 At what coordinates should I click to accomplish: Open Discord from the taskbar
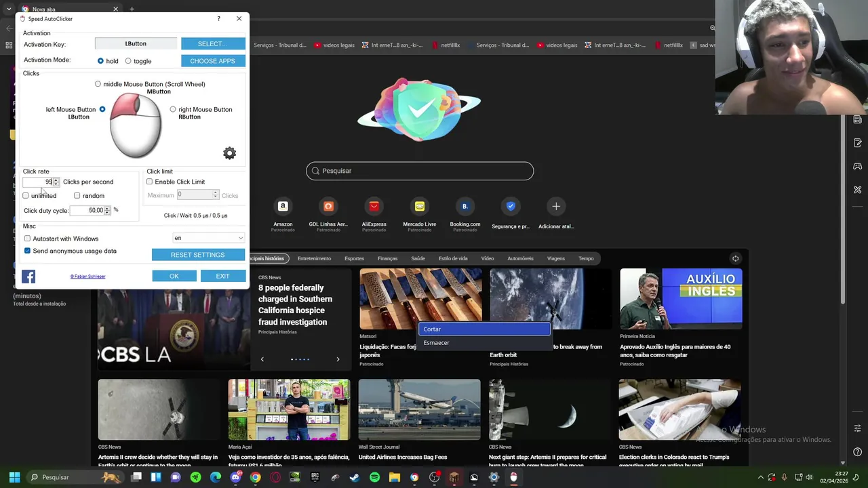click(235, 477)
